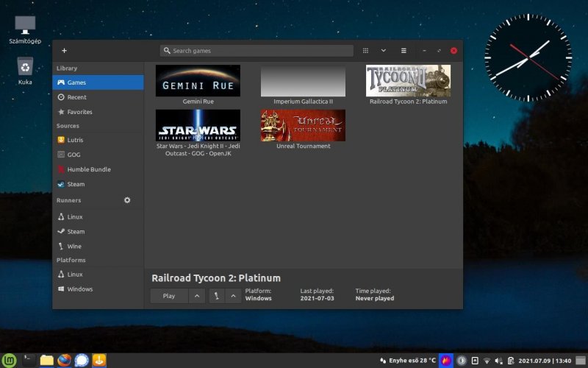588x368 pixels.
Task: Open Favorites in the sidebar
Action: [x=98, y=112]
